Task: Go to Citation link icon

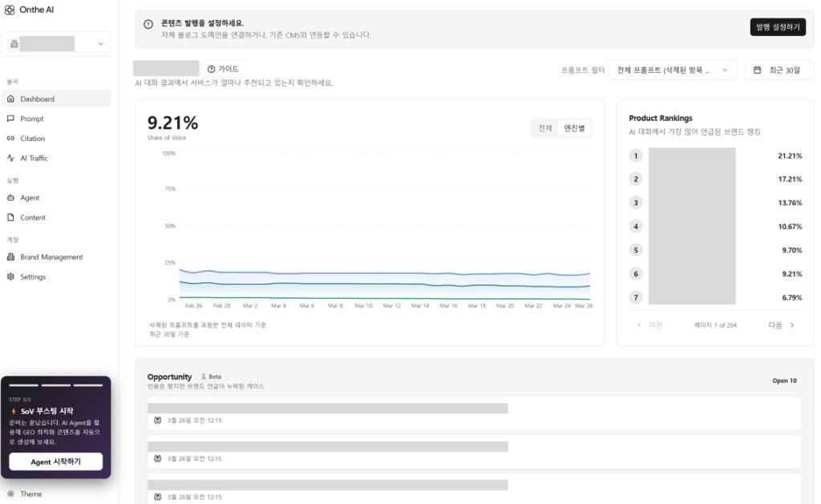Action: point(10,139)
